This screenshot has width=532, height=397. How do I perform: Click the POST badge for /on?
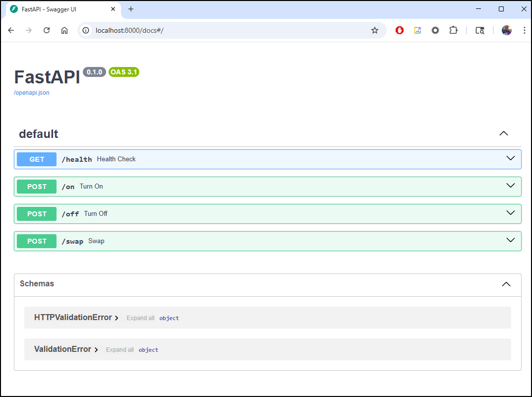coord(37,187)
